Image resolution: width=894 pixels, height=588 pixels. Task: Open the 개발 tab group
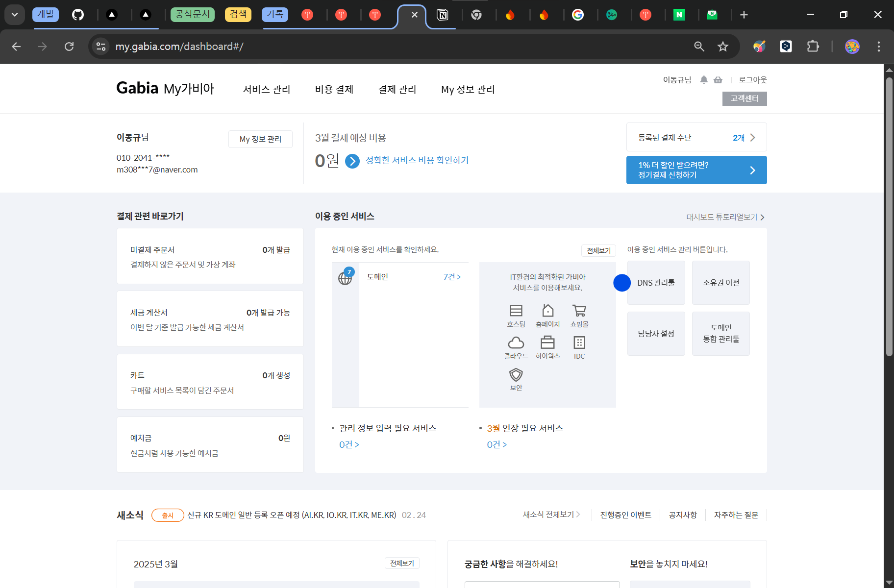46,14
